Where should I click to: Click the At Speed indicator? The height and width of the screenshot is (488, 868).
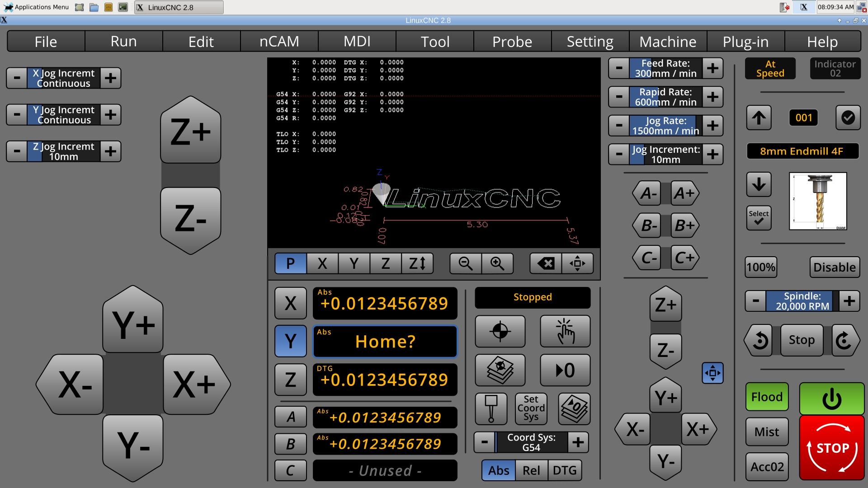(x=770, y=69)
